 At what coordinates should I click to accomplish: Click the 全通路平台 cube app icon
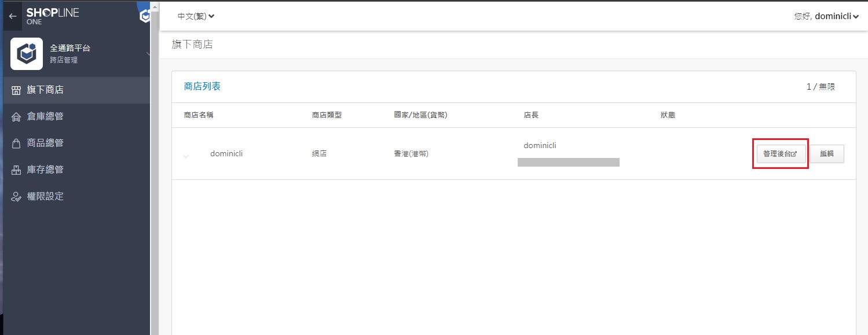[27, 54]
